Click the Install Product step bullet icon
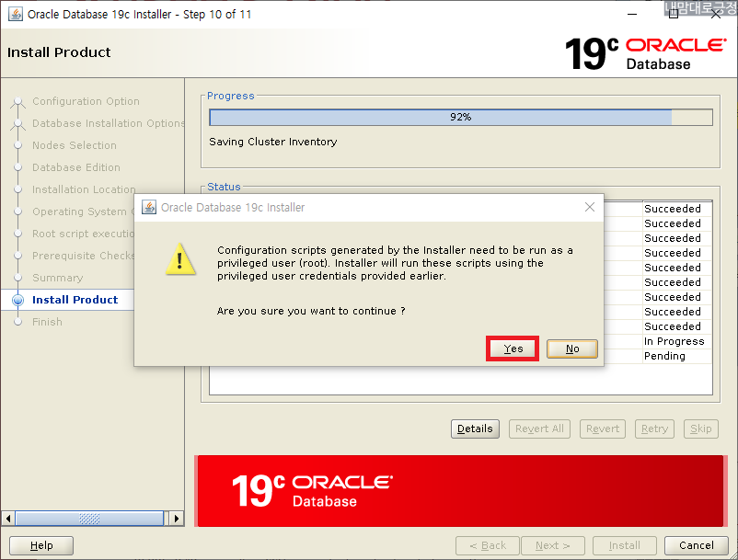 [17, 300]
